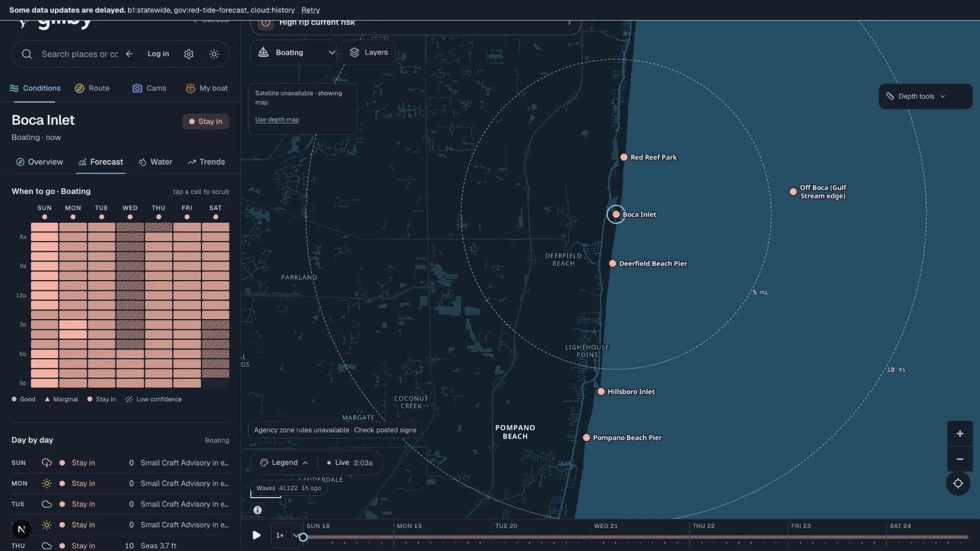Select the Deerfield Beach Pier marker
The image size is (980, 551).
(x=613, y=263)
